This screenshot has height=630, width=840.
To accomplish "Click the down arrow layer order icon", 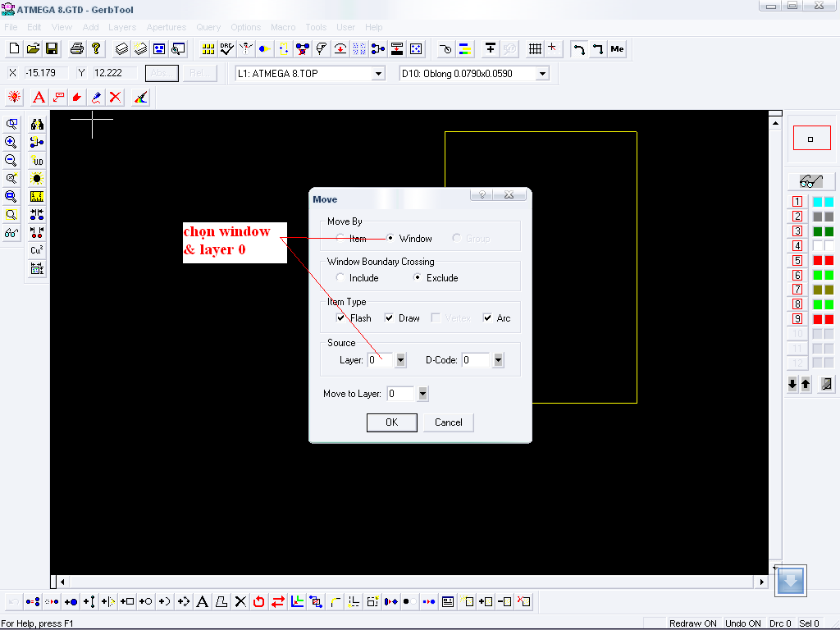I will click(x=792, y=384).
